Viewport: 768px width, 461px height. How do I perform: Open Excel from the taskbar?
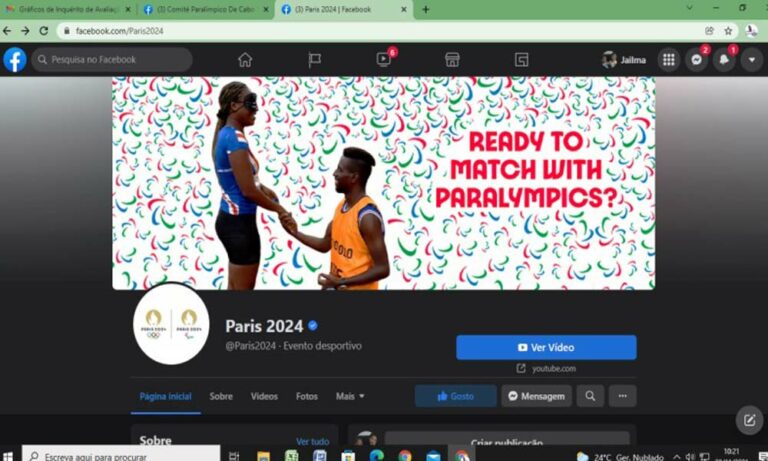click(x=292, y=456)
